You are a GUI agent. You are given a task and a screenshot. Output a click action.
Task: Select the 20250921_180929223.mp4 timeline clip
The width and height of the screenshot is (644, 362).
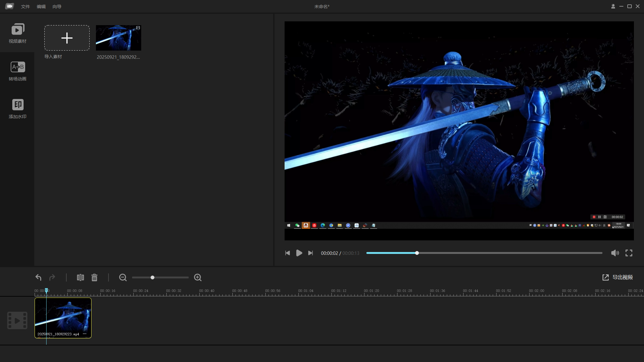coord(63,318)
